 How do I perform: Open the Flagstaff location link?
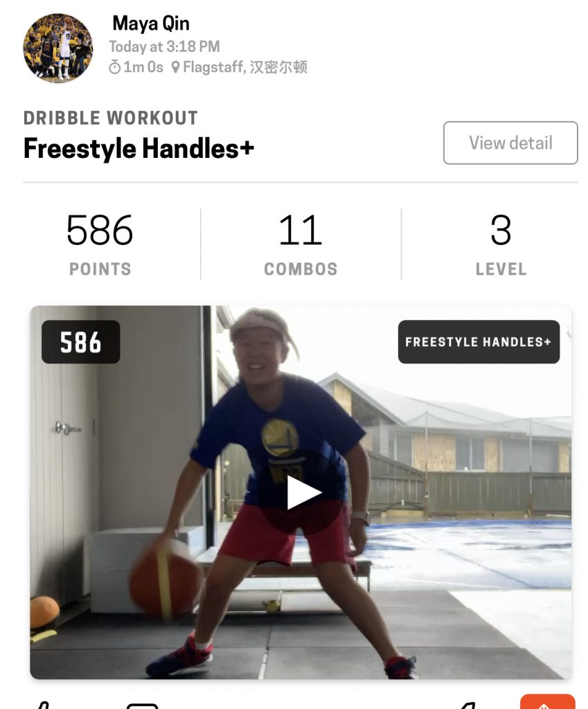244,67
